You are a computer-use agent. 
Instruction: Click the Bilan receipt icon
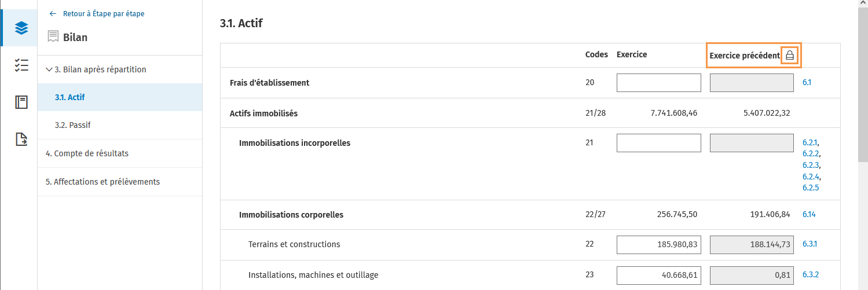53,37
